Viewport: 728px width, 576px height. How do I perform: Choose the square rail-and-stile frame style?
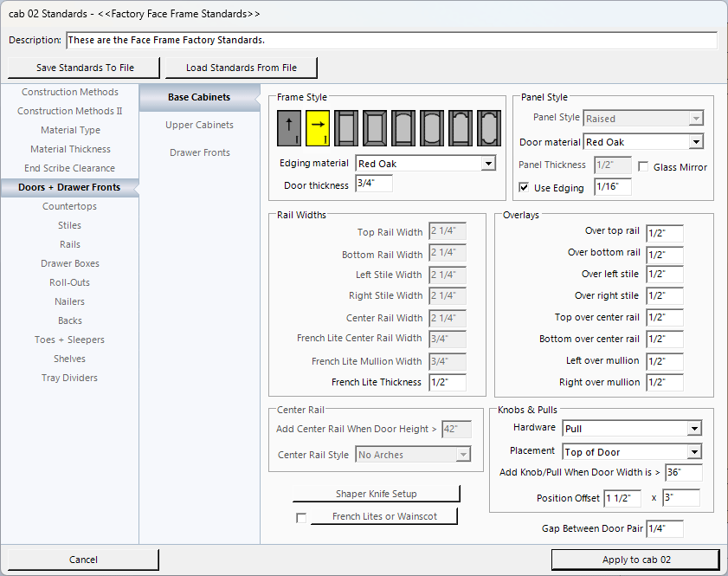click(346, 129)
